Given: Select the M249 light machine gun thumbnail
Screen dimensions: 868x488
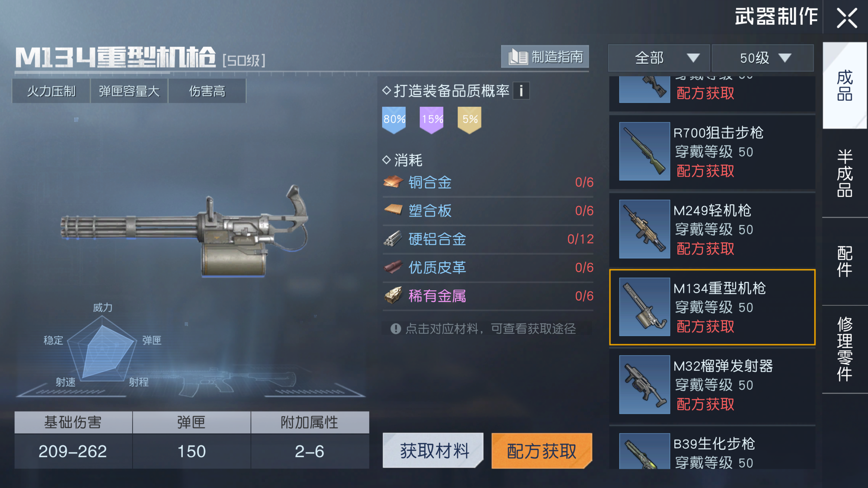Looking at the screenshot, I should coord(644,229).
